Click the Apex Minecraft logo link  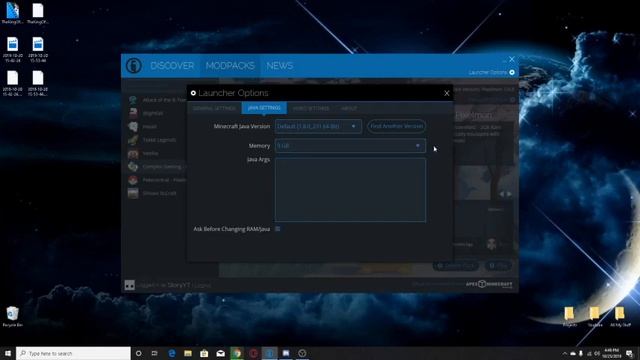489,284
